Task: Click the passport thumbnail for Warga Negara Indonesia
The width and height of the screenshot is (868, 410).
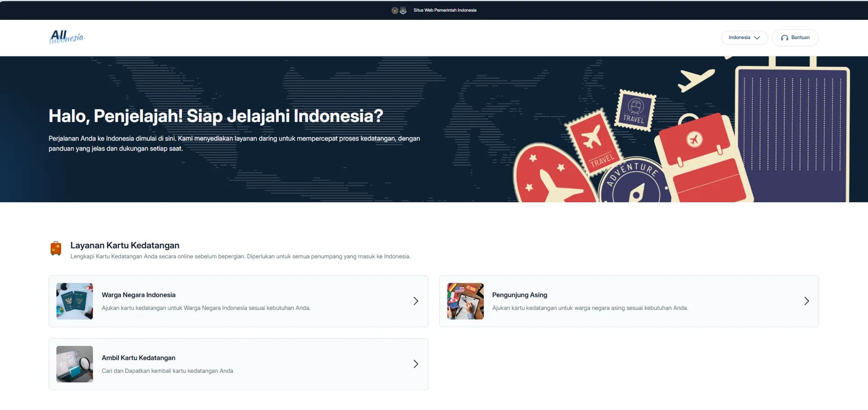Action: [75, 301]
